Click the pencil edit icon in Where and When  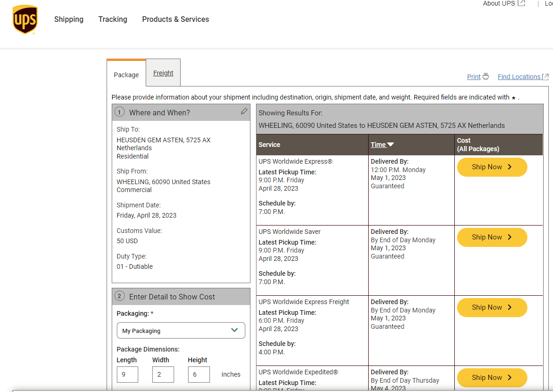(244, 111)
